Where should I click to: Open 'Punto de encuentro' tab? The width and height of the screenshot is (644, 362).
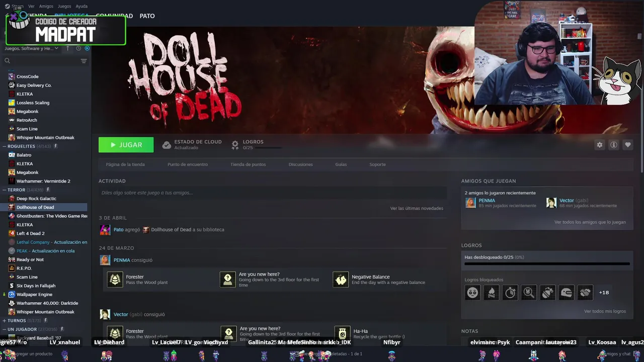(x=188, y=164)
